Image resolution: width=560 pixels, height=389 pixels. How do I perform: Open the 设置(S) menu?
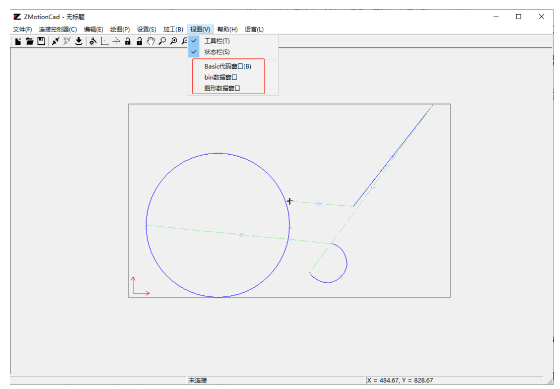point(146,29)
